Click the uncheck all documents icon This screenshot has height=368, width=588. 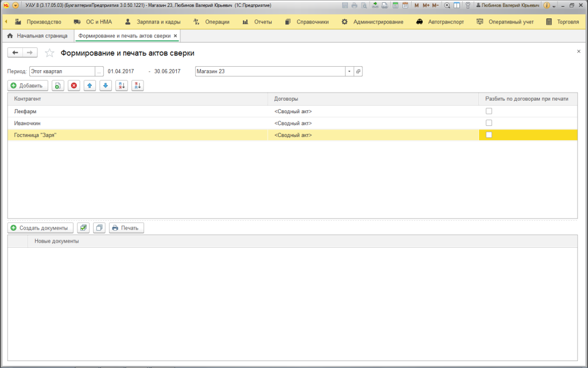tap(99, 228)
